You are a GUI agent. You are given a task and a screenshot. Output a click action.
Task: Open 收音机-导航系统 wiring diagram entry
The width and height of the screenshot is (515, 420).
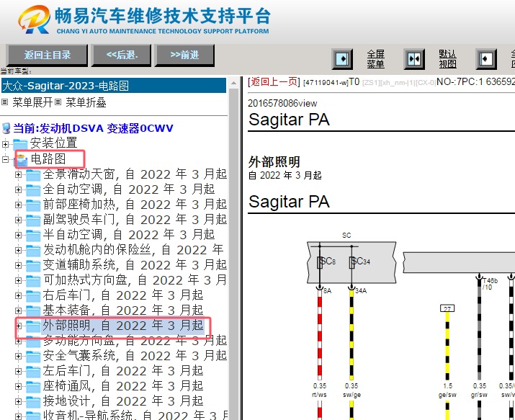[x=135, y=416]
